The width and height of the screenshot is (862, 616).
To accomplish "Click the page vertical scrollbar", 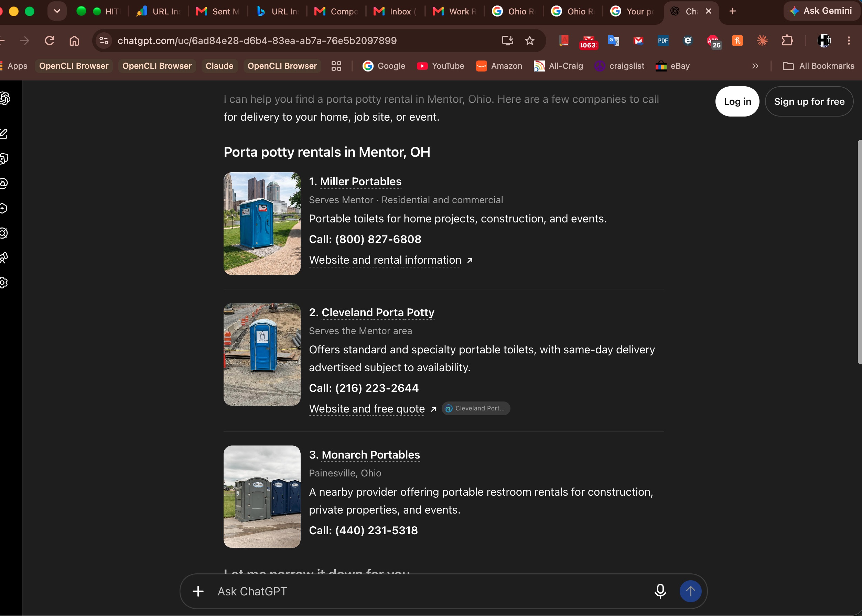I will click(x=859, y=252).
